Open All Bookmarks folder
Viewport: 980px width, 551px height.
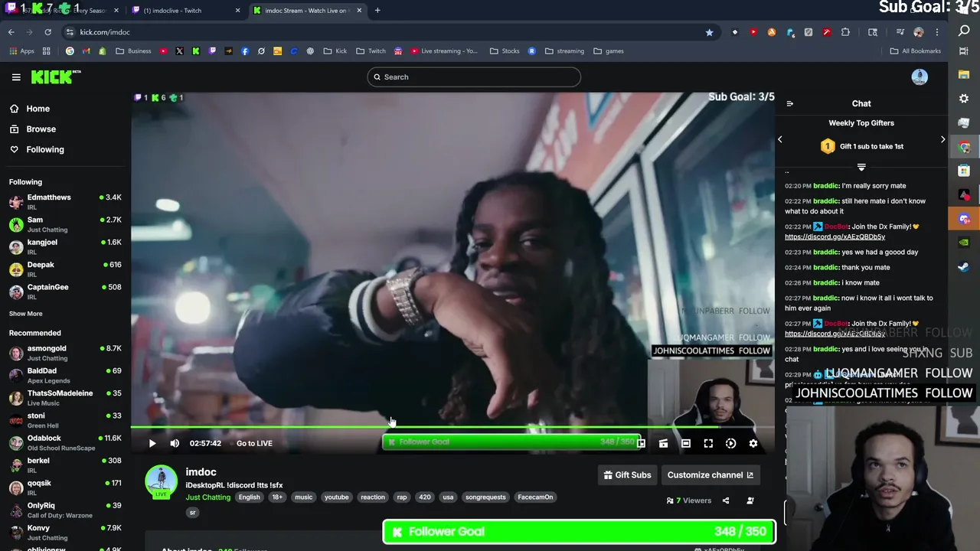(x=915, y=51)
